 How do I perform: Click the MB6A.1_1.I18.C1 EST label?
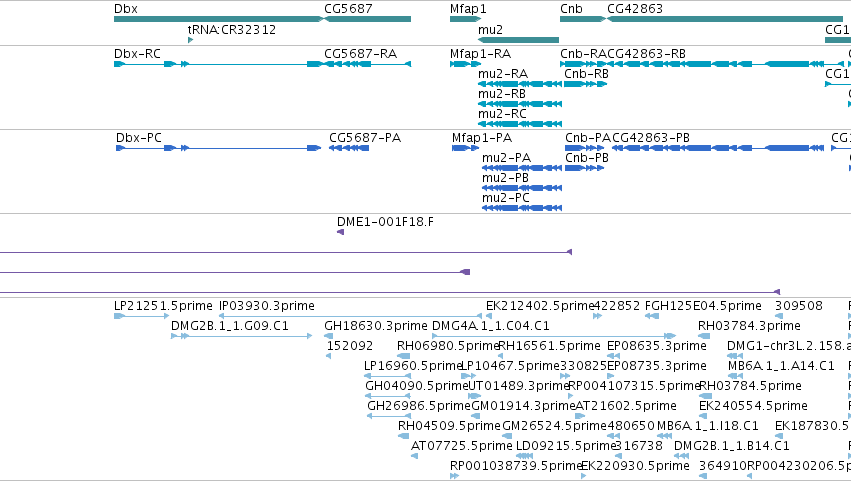708,427
